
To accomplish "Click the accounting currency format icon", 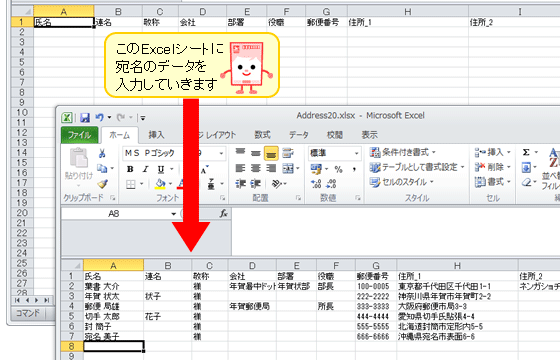I will pyautogui.click(x=316, y=169).
